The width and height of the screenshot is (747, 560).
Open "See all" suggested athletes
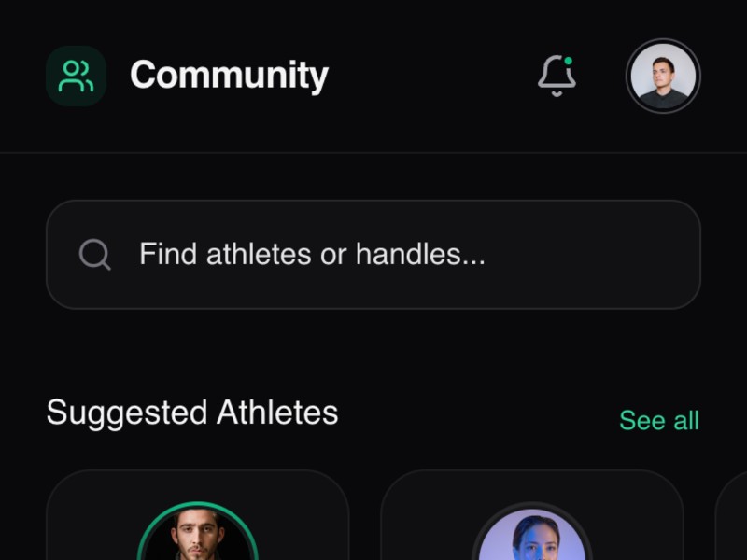(x=659, y=420)
